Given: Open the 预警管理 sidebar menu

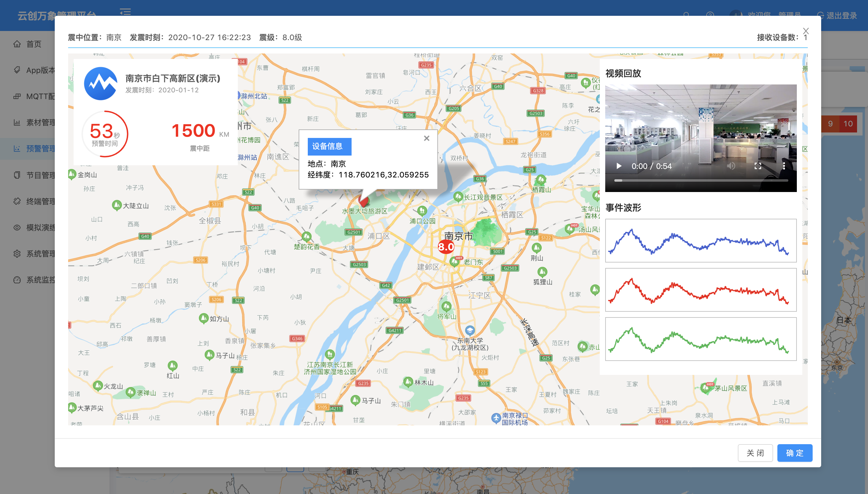Looking at the screenshot, I should (40, 149).
